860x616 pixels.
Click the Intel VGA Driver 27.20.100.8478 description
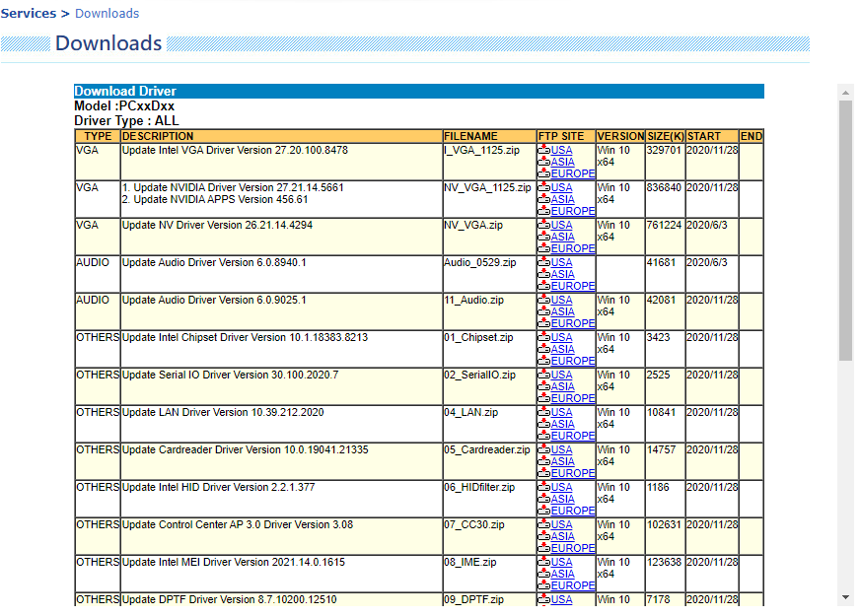point(235,150)
